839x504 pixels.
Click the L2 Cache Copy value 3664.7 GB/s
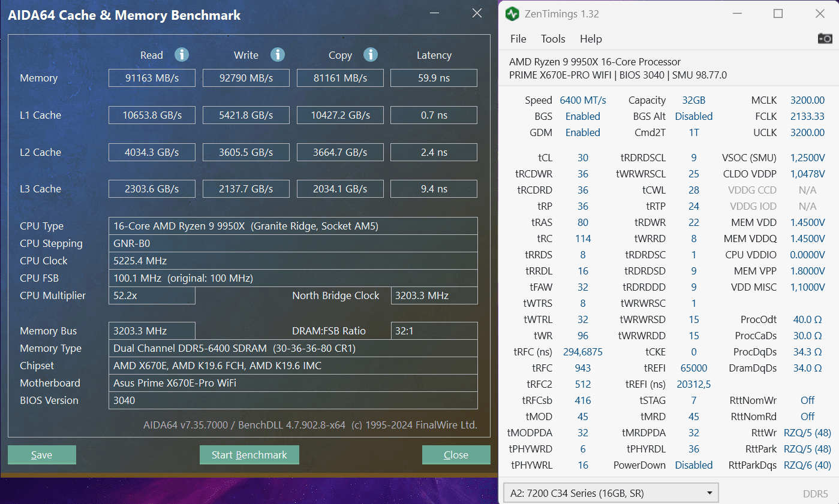click(x=340, y=152)
